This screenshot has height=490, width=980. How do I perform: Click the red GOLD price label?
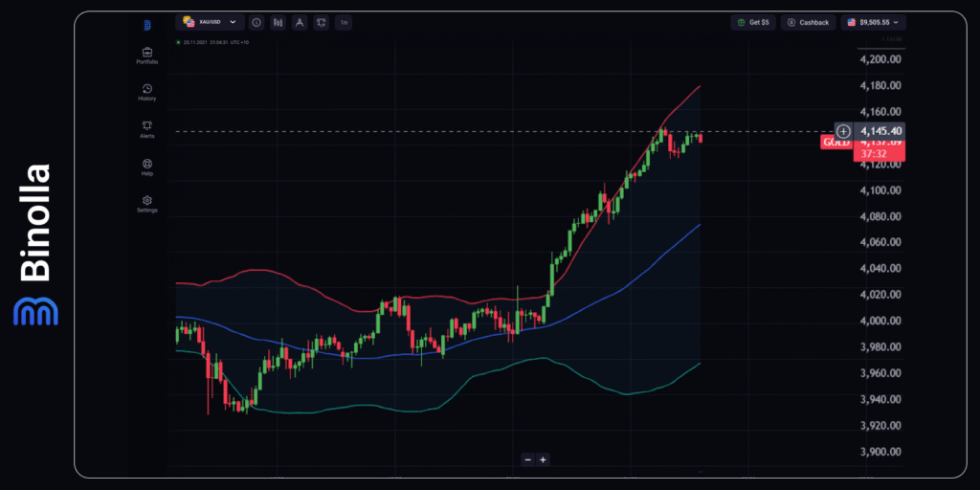836,143
